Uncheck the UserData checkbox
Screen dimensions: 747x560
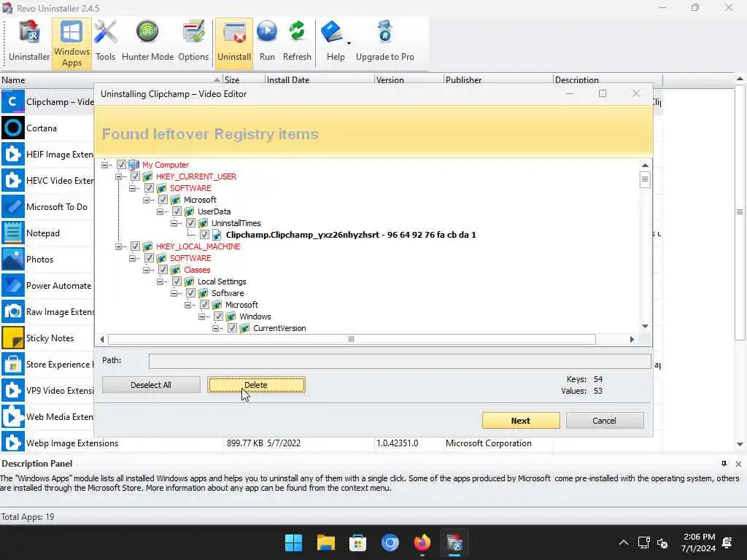pos(177,211)
